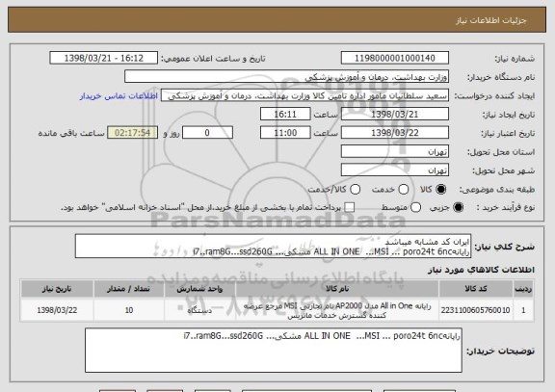Viewport: 555px width, 392px height.
Task: Select the کالا radio button
Action: tap(440, 190)
